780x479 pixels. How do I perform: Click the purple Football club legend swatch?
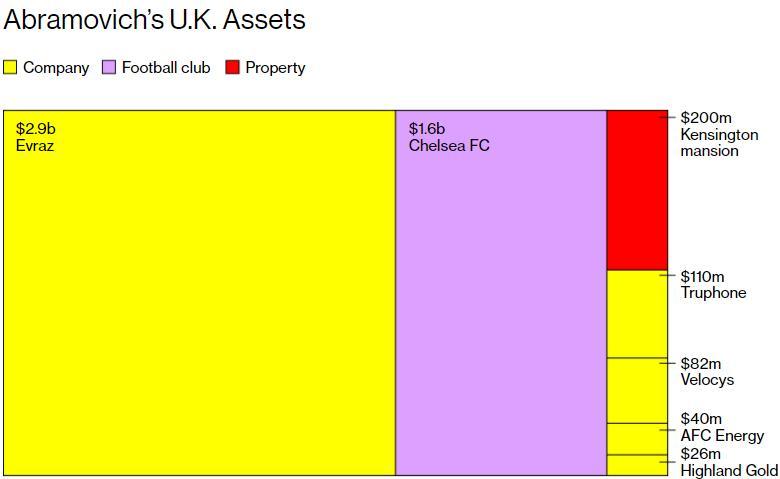point(109,67)
